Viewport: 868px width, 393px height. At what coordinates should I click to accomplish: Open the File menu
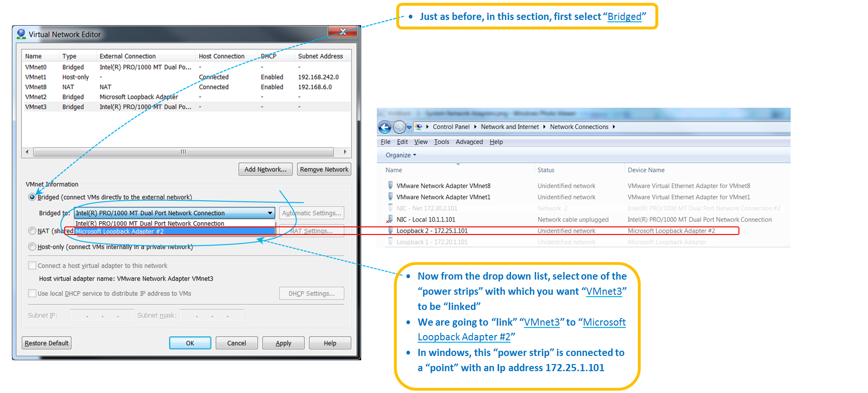tap(385, 142)
